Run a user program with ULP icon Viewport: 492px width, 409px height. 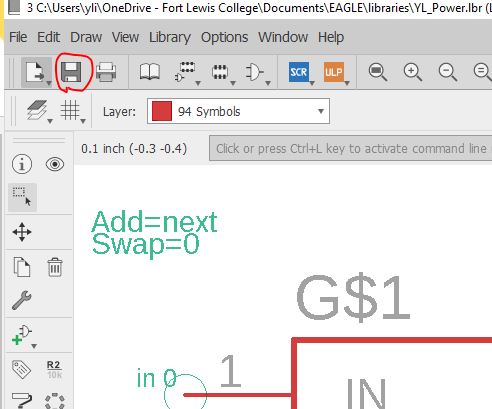pyautogui.click(x=334, y=72)
